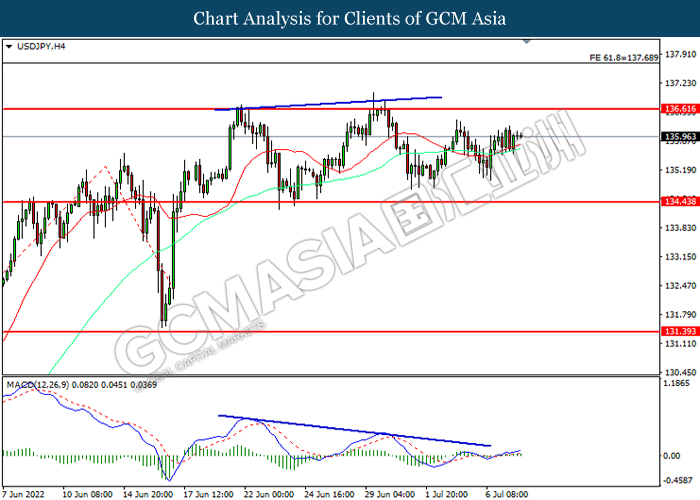700x500 pixels.
Task: Click the 29 Jun 04:00 time label
Action: (390, 494)
